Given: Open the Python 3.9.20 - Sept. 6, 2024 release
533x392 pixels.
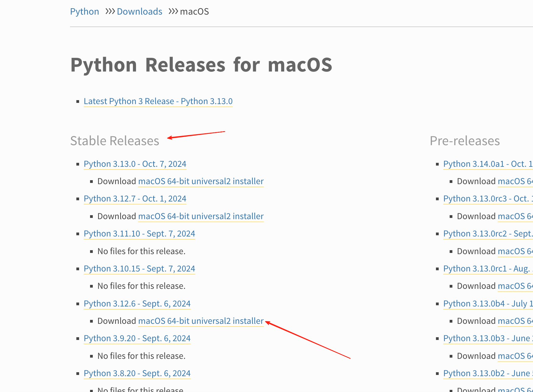Looking at the screenshot, I should (137, 338).
